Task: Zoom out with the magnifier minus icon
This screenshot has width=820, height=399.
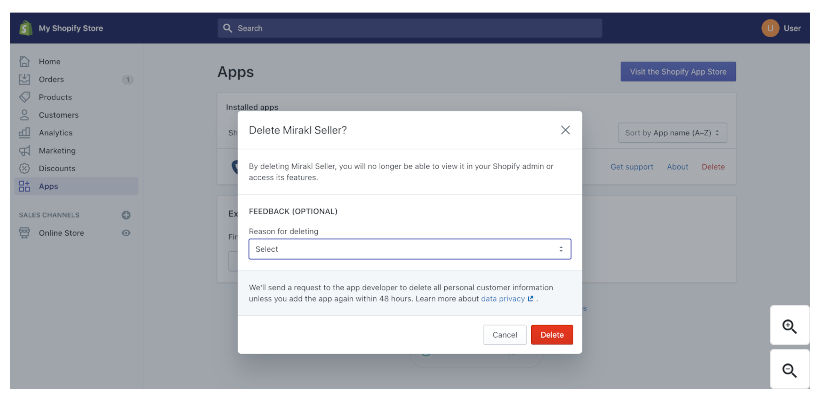Action: coord(790,370)
